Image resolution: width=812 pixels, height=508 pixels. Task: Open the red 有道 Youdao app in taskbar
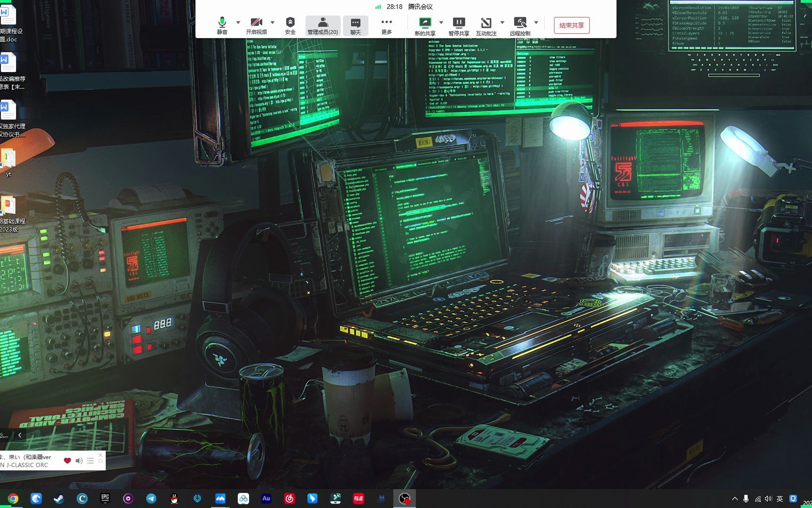click(359, 499)
